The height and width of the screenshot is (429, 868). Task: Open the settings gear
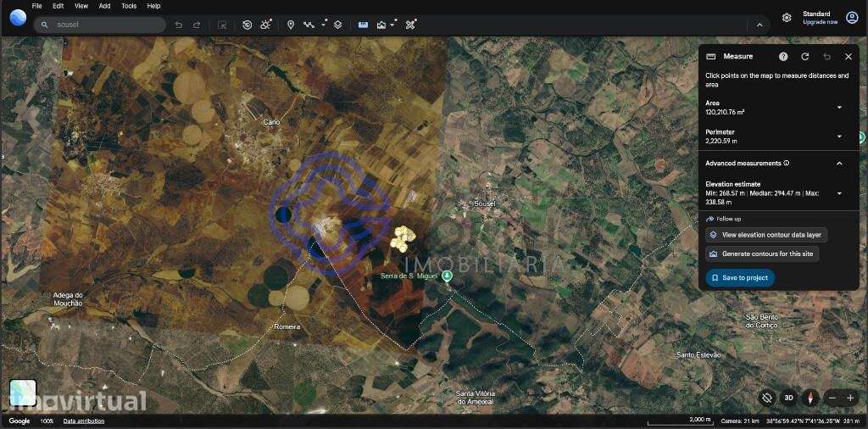787,18
